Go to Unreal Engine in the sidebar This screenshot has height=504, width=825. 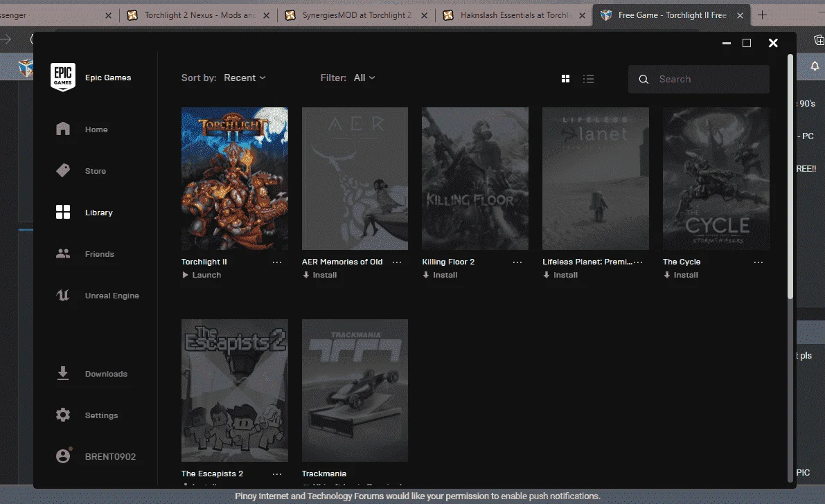click(x=112, y=296)
